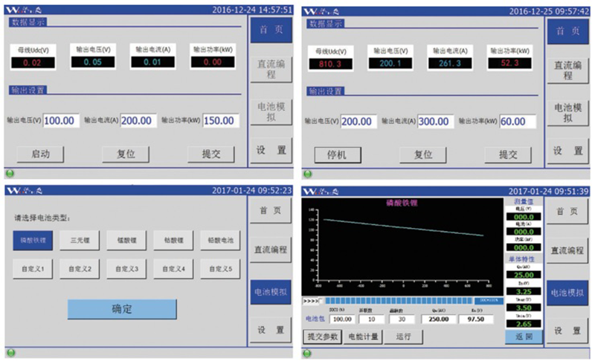
Task: Click the >>>> arrows beside the progress bar
Action: point(310,301)
